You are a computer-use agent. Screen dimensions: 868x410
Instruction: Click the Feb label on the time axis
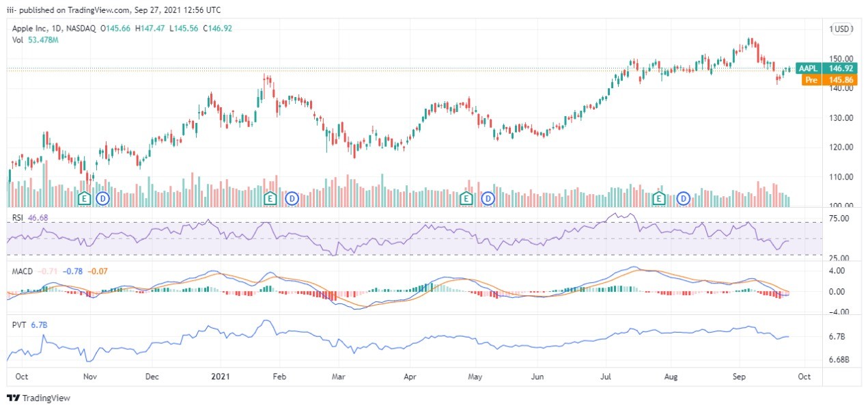[279, 377]
